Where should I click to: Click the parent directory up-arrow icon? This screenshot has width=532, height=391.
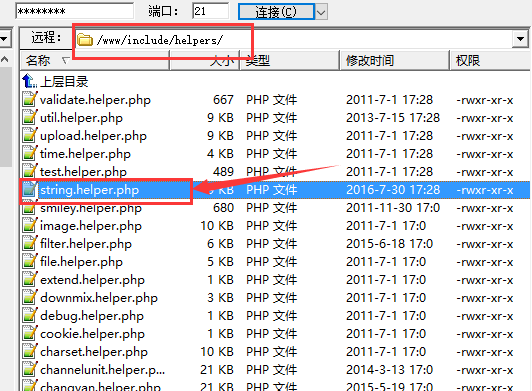30,81
